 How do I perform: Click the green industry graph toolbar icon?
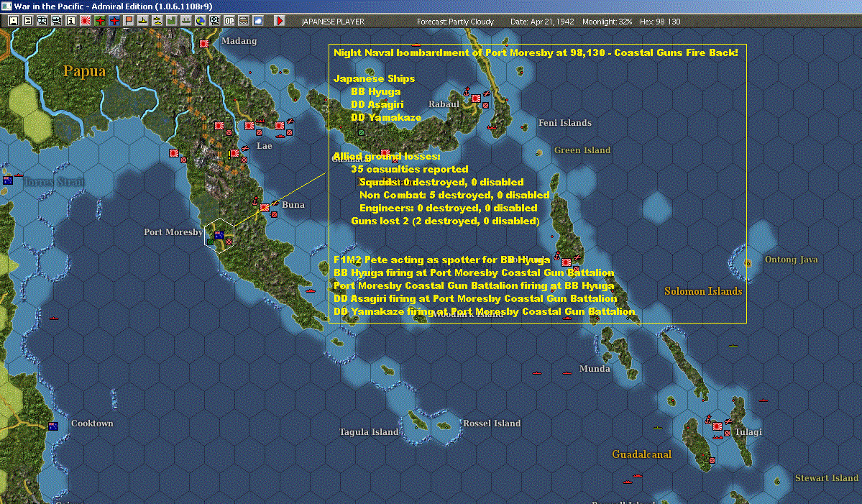pyautogui.click(x=172, y=21)
